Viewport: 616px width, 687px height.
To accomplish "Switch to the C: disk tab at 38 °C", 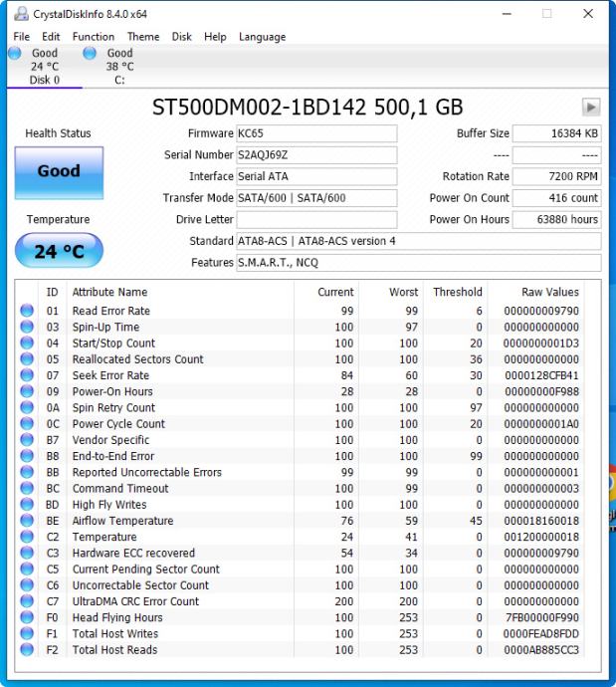I will point(119,66).
